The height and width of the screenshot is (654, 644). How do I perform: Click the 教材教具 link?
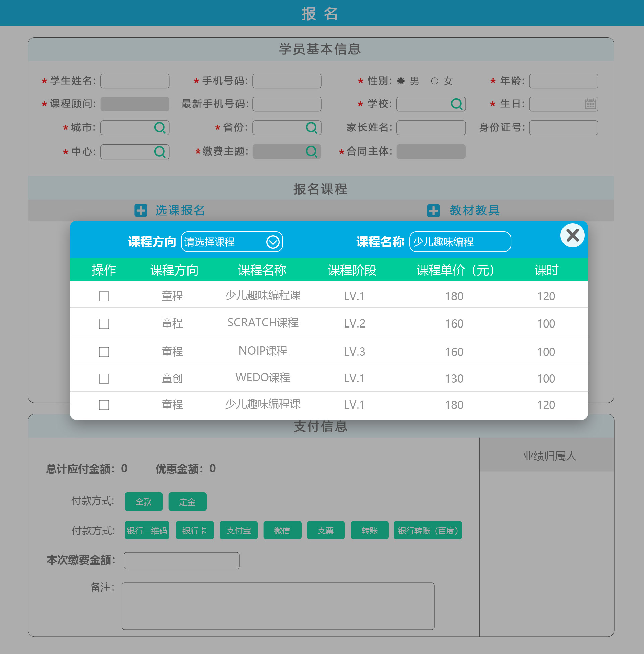click(475, 210)
